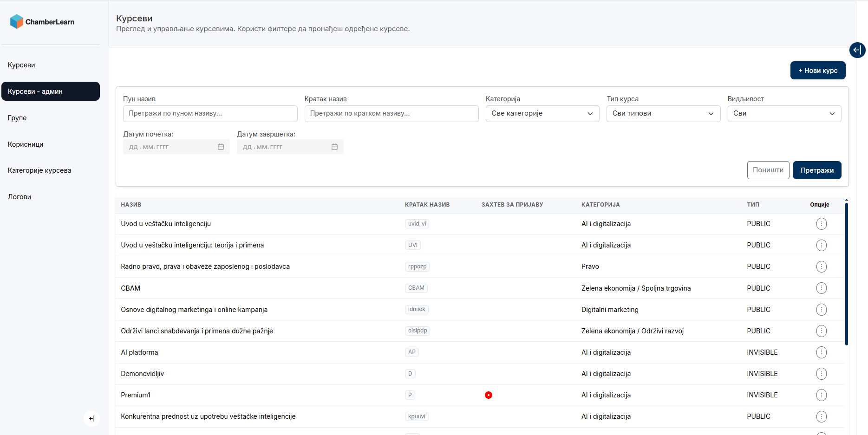868x435 pixels.
Task: Open options menu for Radno pravo course
Action: tap(821, 266)
